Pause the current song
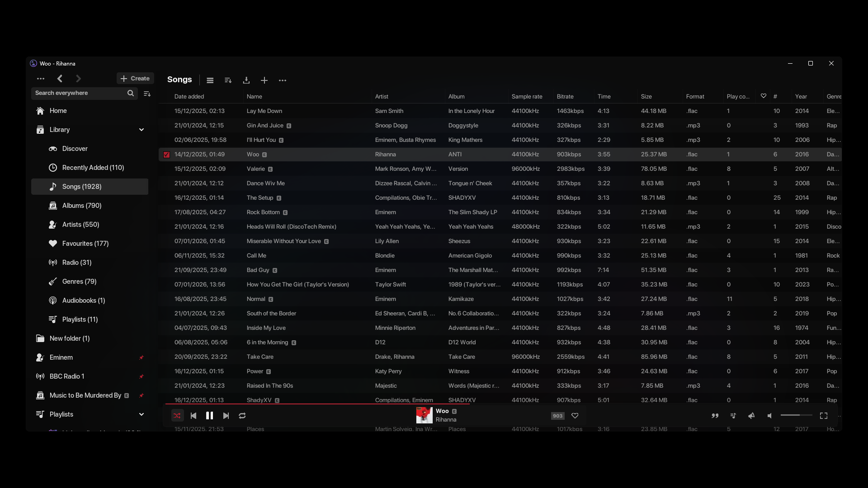The image size is (868, 488). tap(209, 416)
